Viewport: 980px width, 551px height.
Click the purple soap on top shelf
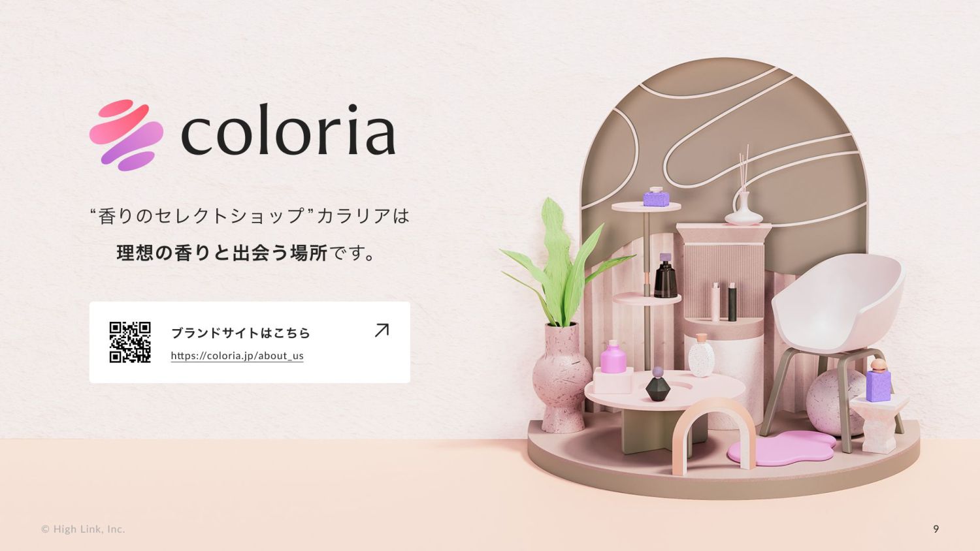point(656,197)
